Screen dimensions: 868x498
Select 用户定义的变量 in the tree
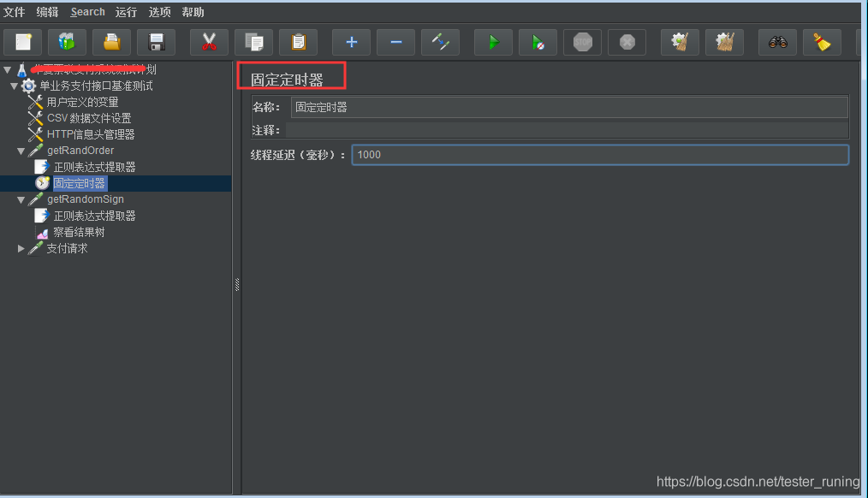pos(82,102)
